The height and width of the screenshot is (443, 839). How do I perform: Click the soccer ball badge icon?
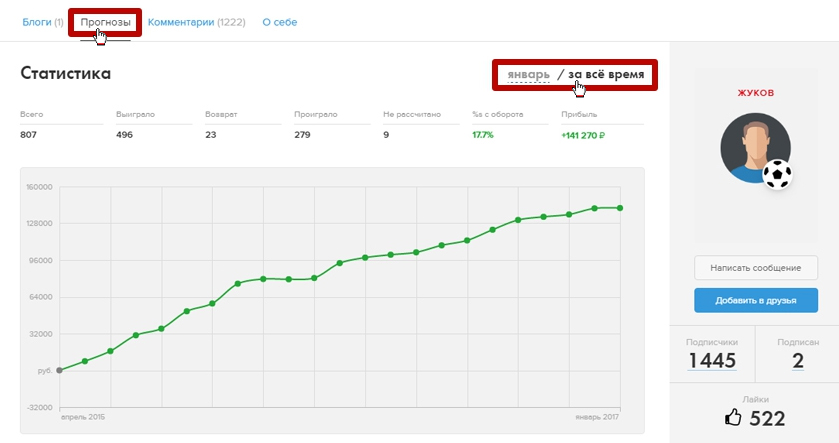(777, 174)
